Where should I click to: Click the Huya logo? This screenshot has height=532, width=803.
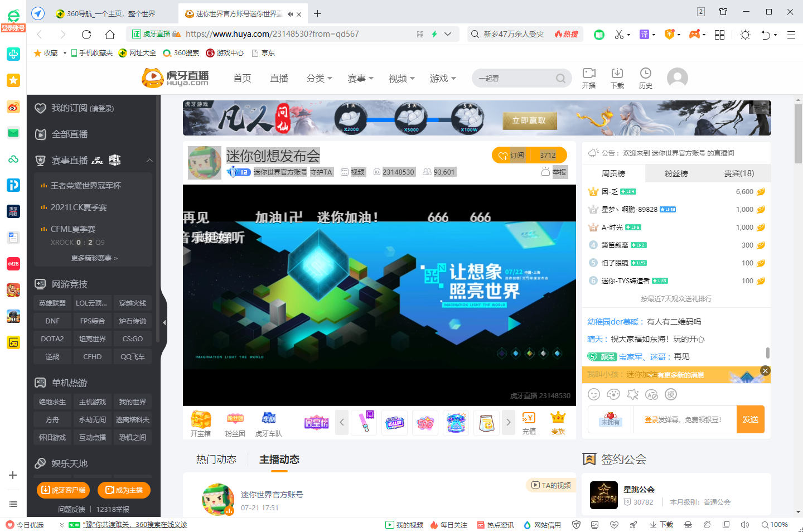coord(175,78)
